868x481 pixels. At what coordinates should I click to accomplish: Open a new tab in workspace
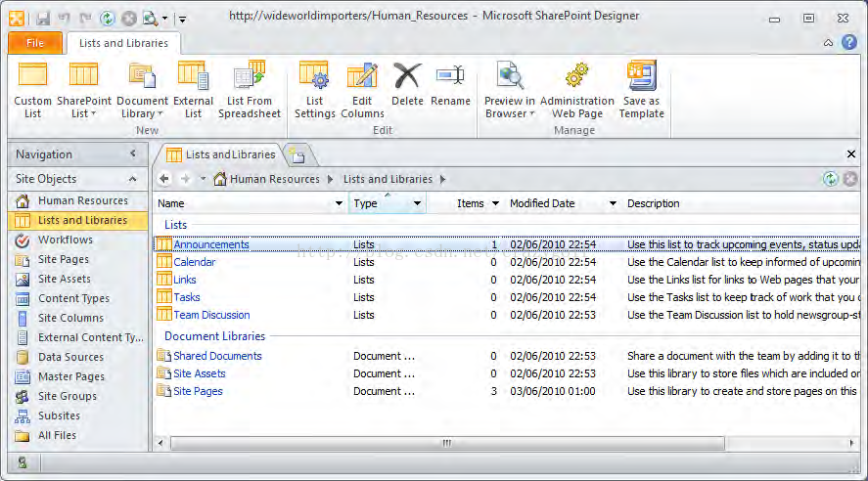pyautogui.click(x=297, y=155)
